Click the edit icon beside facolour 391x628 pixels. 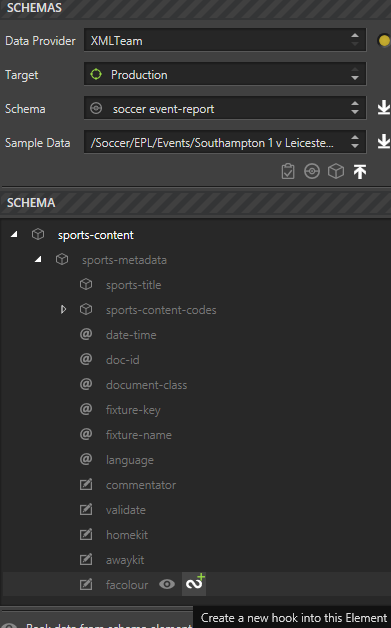(x=86, y=584)
